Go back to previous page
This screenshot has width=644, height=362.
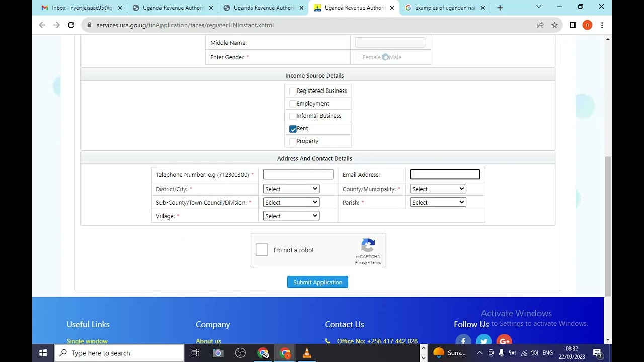[42, 25]
